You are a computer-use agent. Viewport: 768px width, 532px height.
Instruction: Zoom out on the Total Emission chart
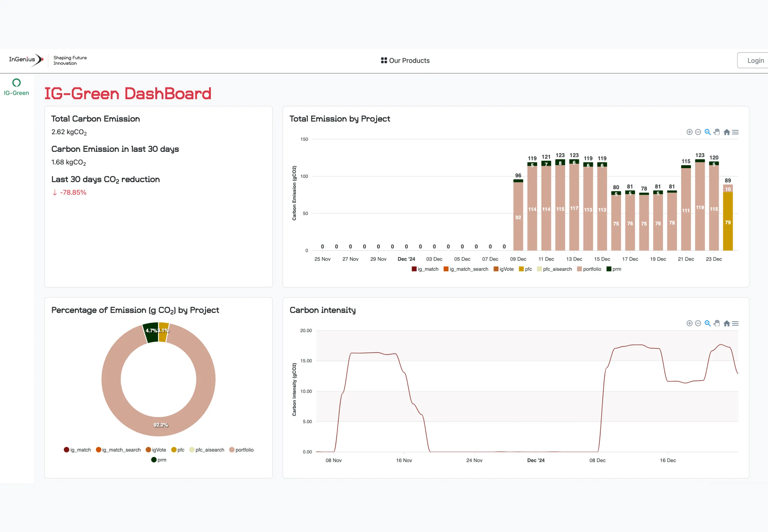698,132
